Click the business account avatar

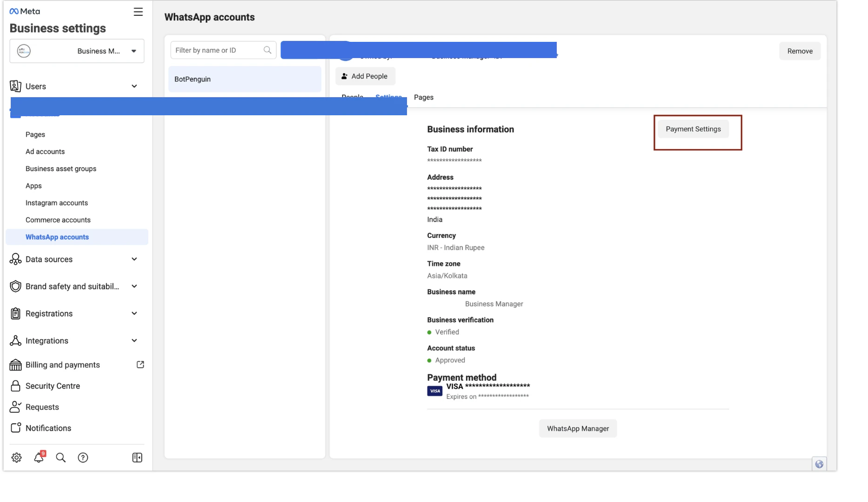pyautogui.click(x=24, y=51)
